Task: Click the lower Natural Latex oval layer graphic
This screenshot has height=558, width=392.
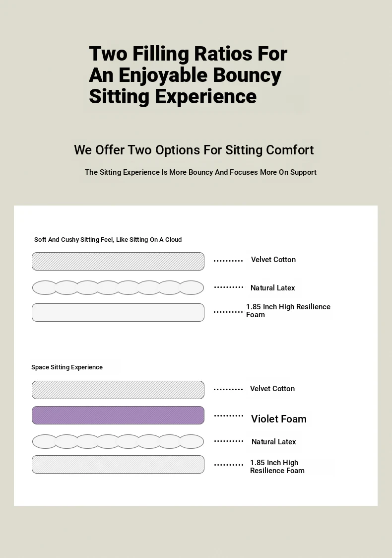Action: coord(118,442)
